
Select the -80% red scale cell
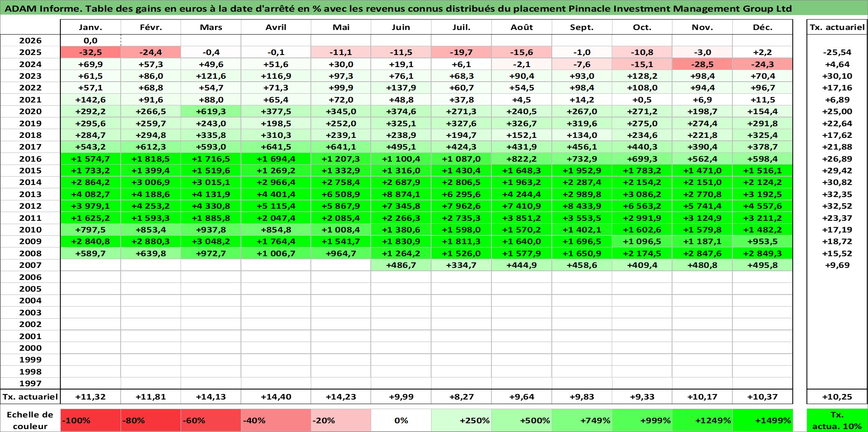151,420
